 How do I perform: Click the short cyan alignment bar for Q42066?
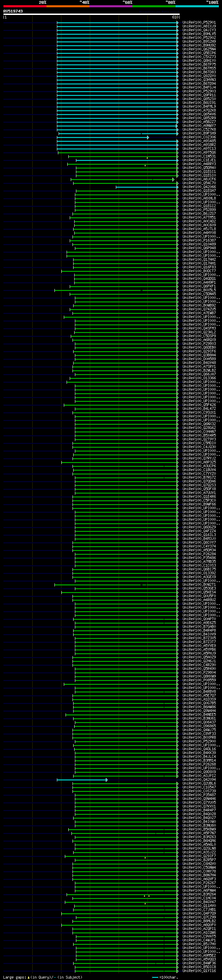coord(147,187)
